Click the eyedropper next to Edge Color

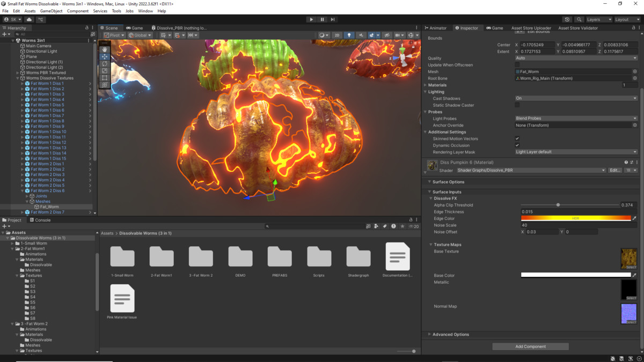point(634,219)
